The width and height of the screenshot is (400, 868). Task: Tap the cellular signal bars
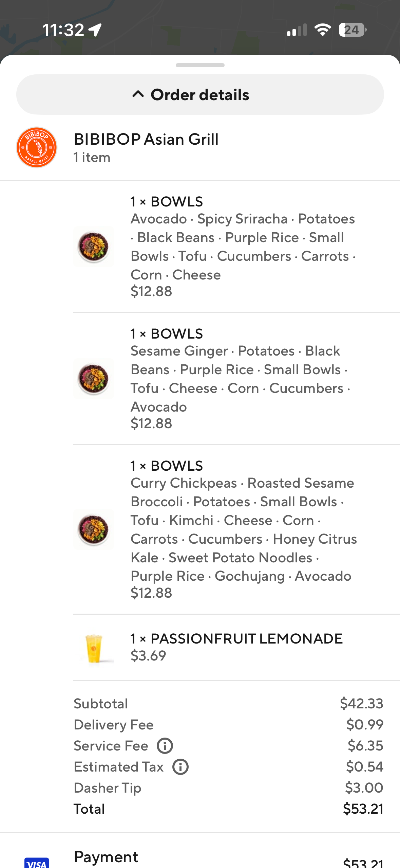(x=297, y=30)
